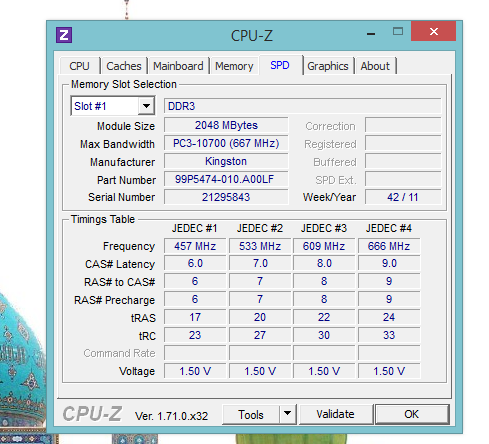This screenshot has width=489, height=444.
Task: Click the RAS# to CAS# row label
Action: pyautogui.click(x=119, y=282)
